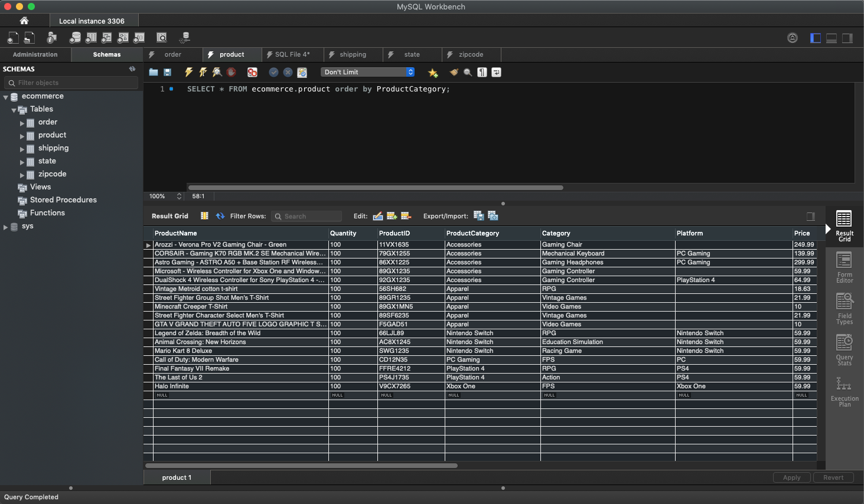Click in the Filter objects field
Image resolution: width=864 pixels, height=504 pixels.
[72, 83]
